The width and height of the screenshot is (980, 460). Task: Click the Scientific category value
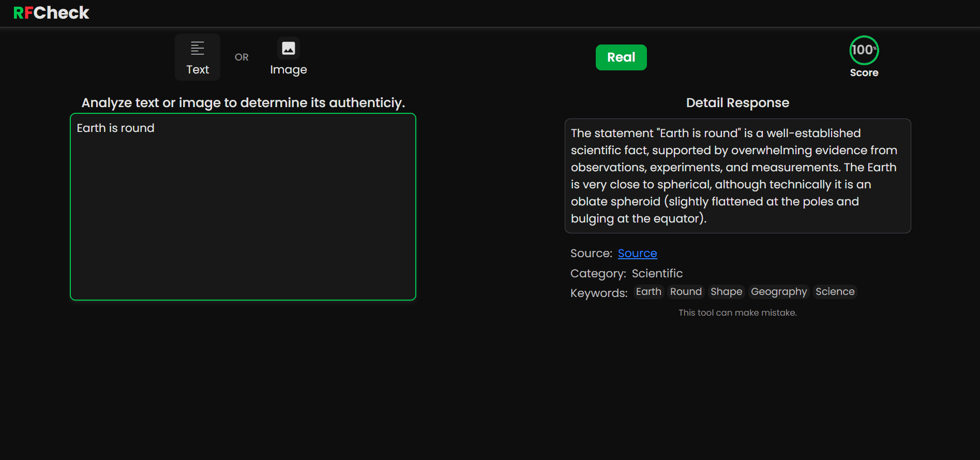coord(657,274)
